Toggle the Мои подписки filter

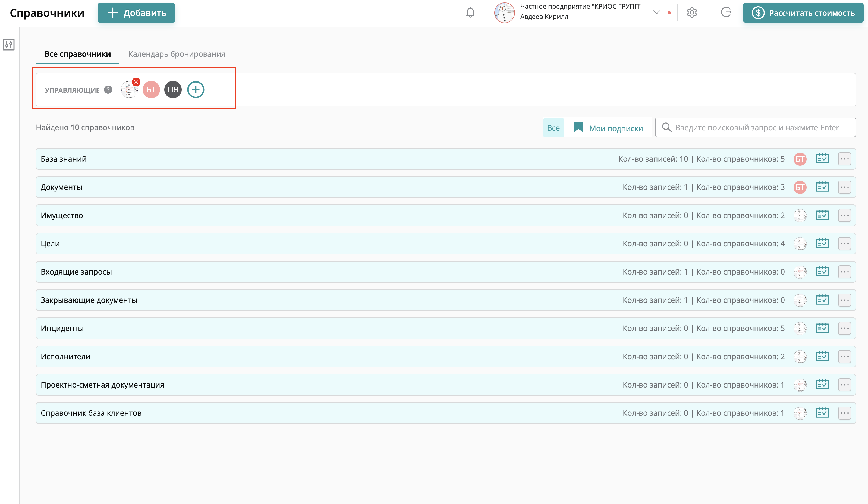[x=608, y=128]
